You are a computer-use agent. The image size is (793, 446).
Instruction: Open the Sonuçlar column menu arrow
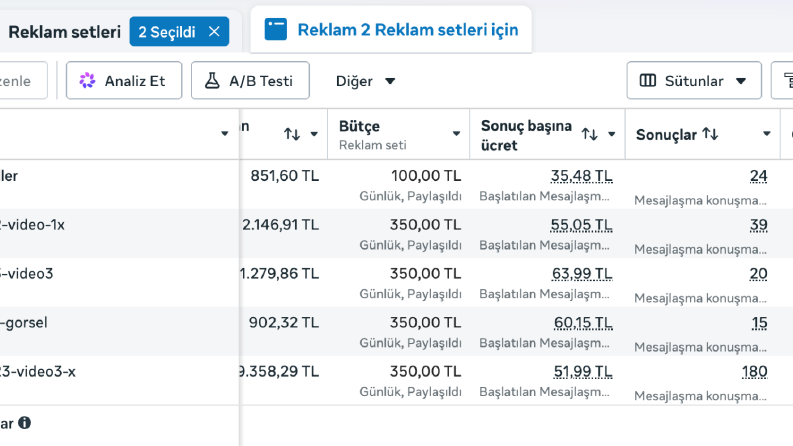767,134
